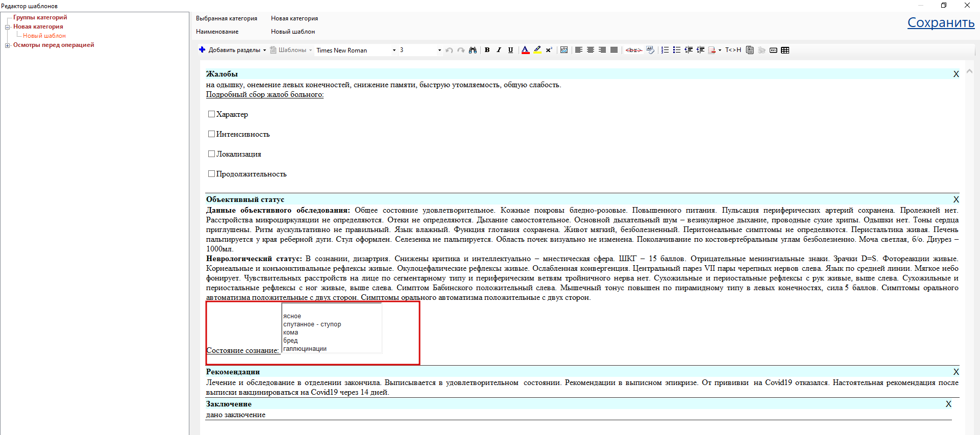The image size is (980, 435).
Task: Click the Подробный сбор жалоб больного text
Action: 265,94
